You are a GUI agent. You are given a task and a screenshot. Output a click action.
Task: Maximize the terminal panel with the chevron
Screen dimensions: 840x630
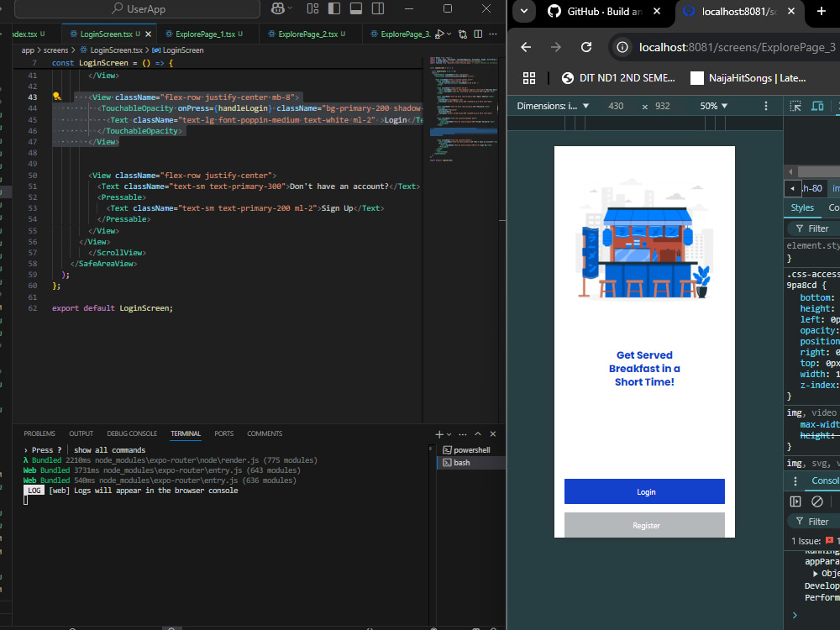478,434
